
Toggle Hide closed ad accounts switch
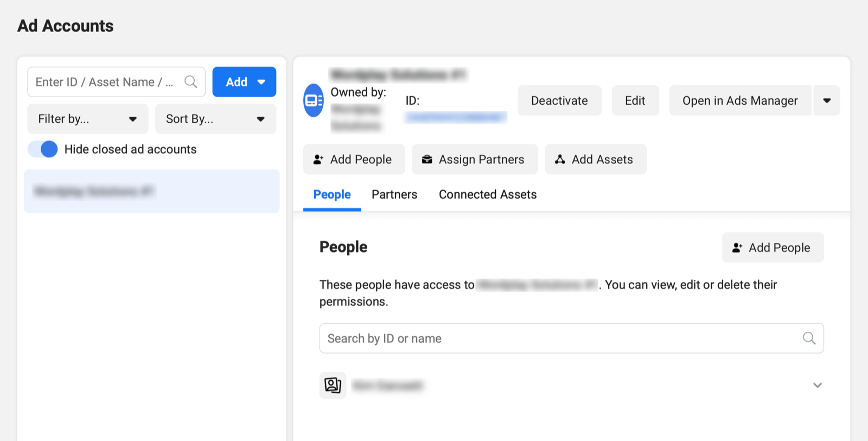43,149
